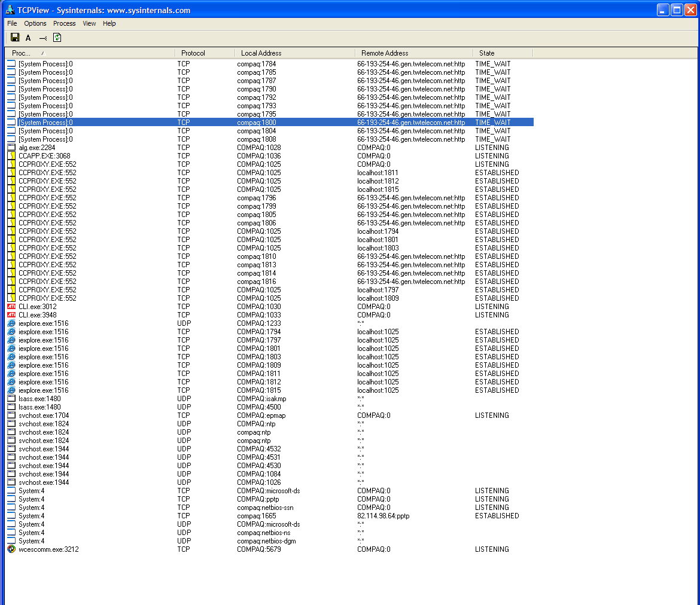Toggle the resolve addresses 'A' toolbar icon
700x605 pixels.
(x=28, y=38)
